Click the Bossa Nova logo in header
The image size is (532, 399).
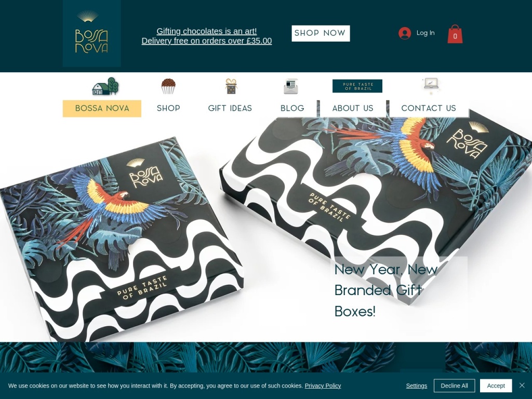[x=91, y=33]
